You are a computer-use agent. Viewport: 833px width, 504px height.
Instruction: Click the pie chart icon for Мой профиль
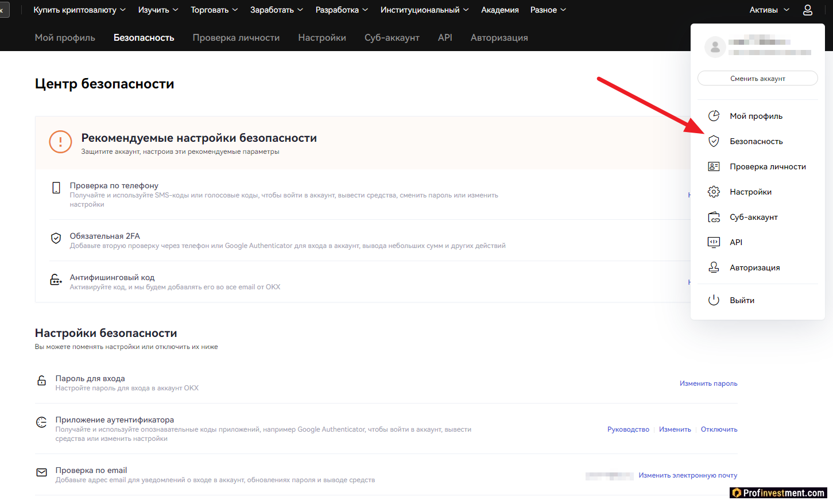coord(714,116)
